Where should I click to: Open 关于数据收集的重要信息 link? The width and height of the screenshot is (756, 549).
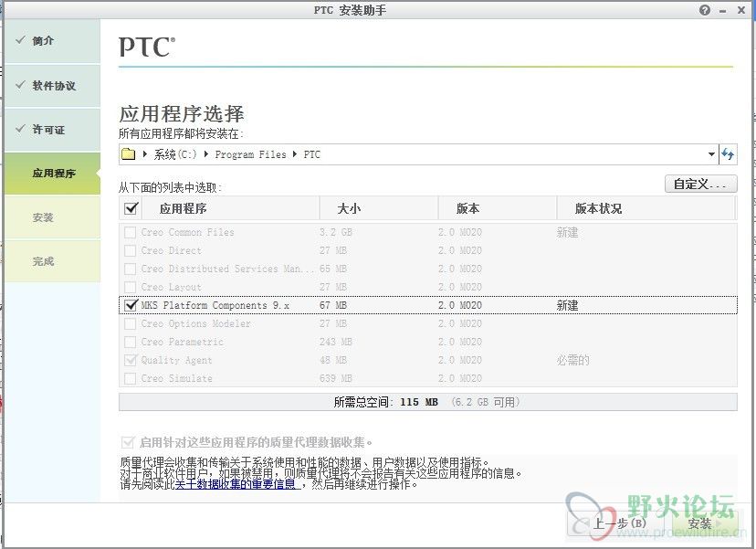(235, 484)
